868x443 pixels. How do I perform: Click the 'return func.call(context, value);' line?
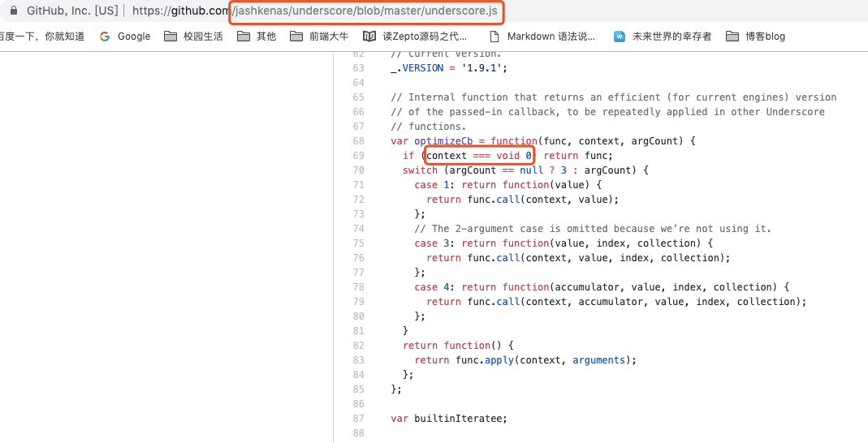[x=523, y=200]
